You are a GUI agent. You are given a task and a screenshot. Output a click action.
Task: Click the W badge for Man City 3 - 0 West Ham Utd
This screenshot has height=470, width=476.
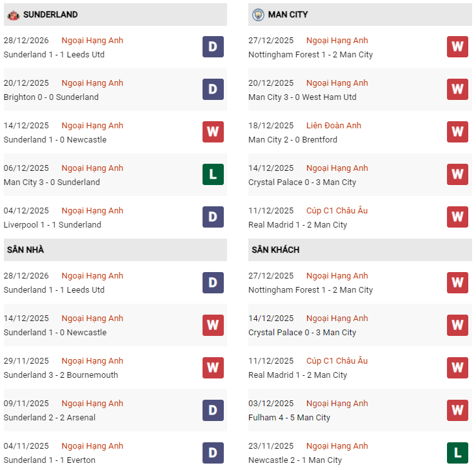pos(457,90)
